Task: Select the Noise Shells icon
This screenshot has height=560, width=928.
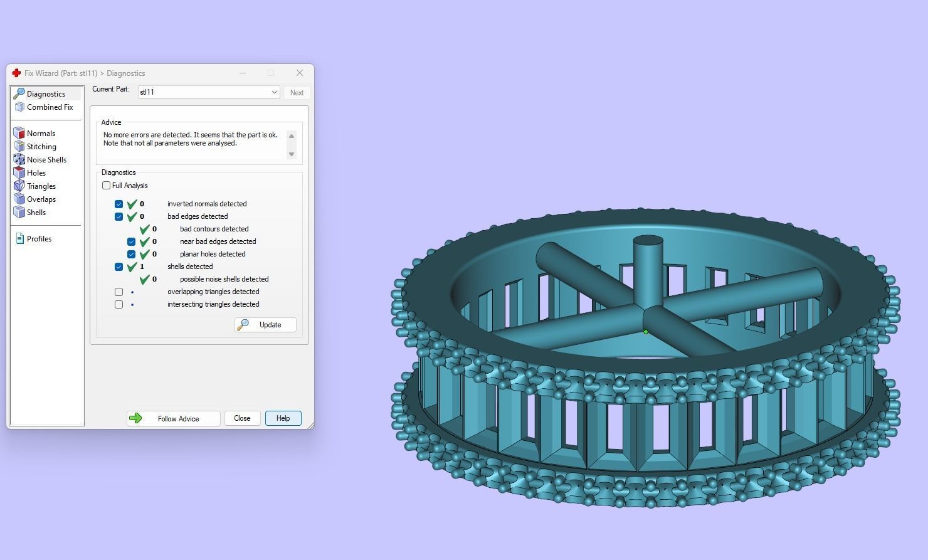Action: coord(19,160)
